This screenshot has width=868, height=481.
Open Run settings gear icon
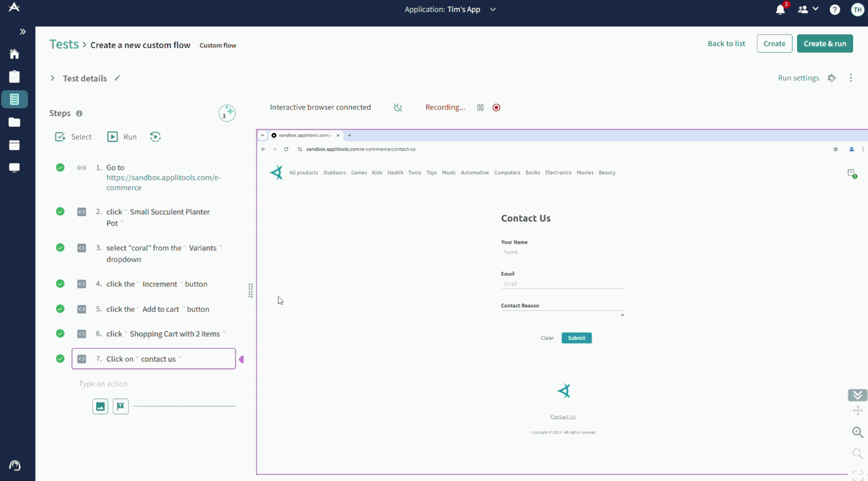tap(832, 78)
